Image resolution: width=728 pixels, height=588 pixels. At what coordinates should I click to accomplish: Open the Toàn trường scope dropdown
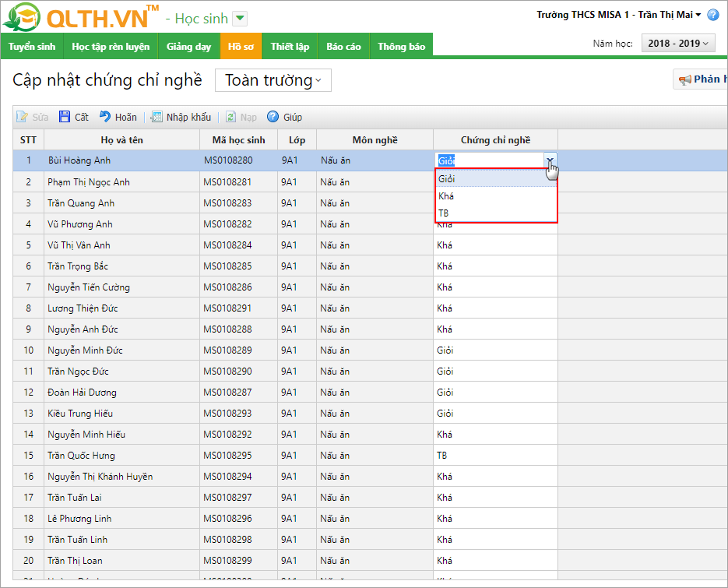[273, 80]
